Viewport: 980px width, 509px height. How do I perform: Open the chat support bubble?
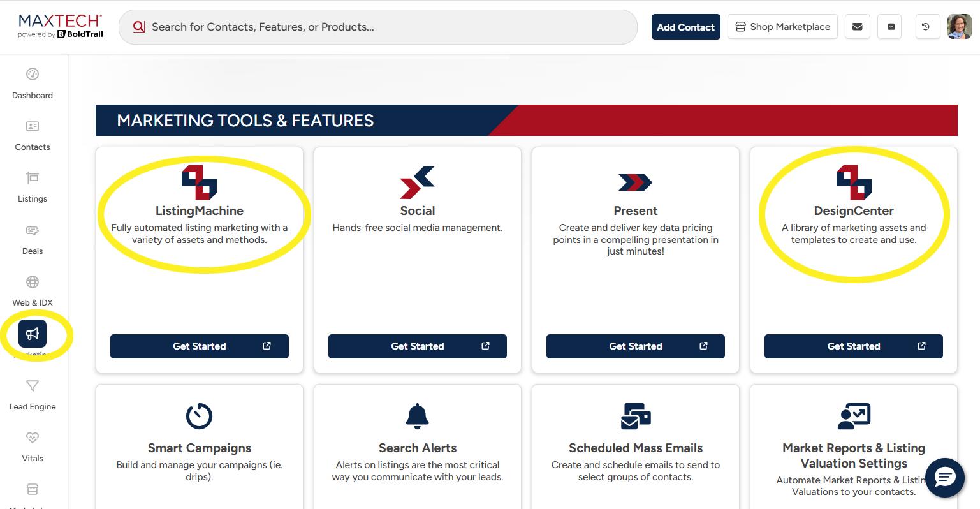[945, 477]
